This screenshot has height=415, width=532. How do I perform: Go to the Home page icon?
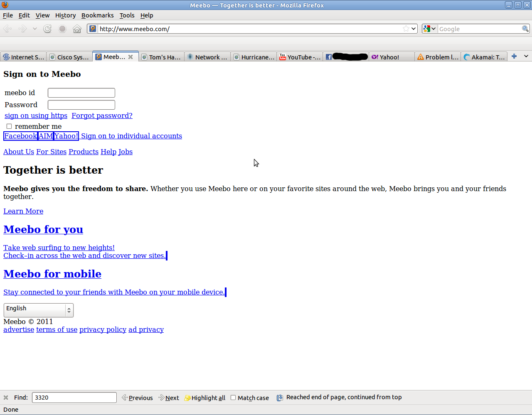point(77,29)
